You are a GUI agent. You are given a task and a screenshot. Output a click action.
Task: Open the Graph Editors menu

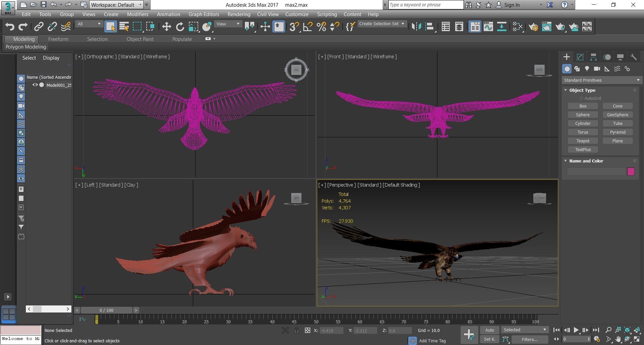click(204, 14)
